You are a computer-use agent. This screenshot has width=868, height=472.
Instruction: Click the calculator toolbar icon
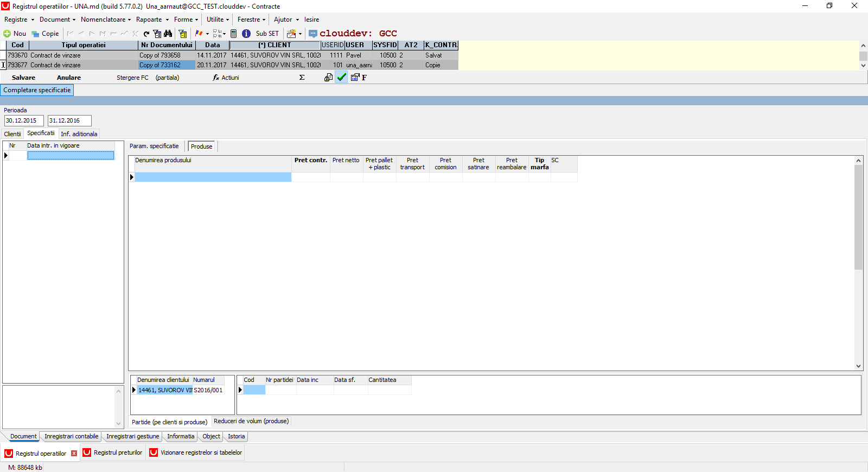(x=233, y=34)
